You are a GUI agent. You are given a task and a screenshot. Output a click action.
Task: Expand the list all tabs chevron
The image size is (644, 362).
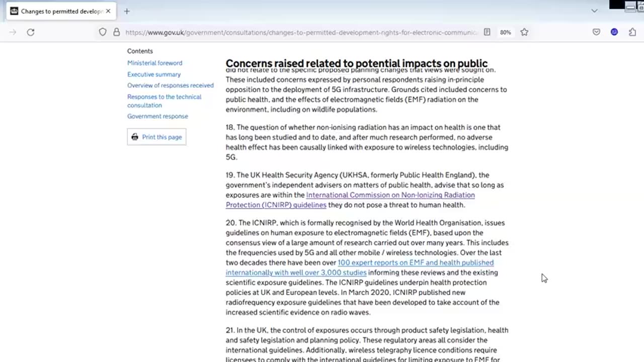click(x=594, y=11)
